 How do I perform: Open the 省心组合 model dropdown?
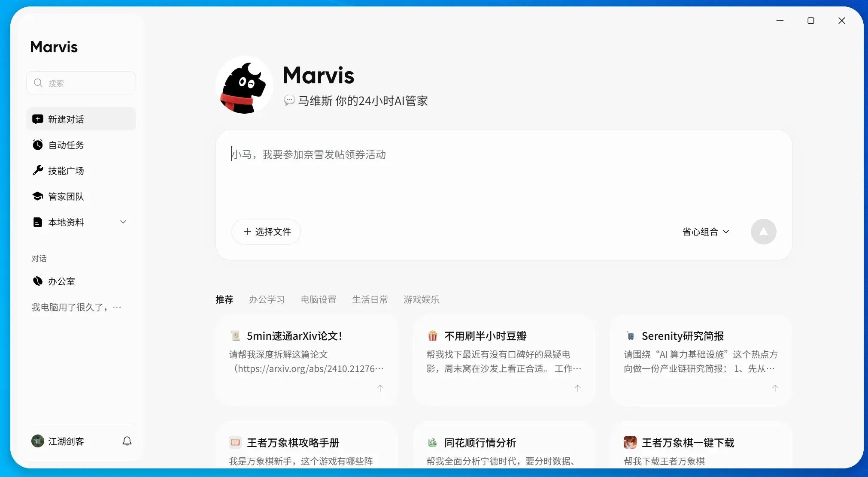[x=706, y=232]
